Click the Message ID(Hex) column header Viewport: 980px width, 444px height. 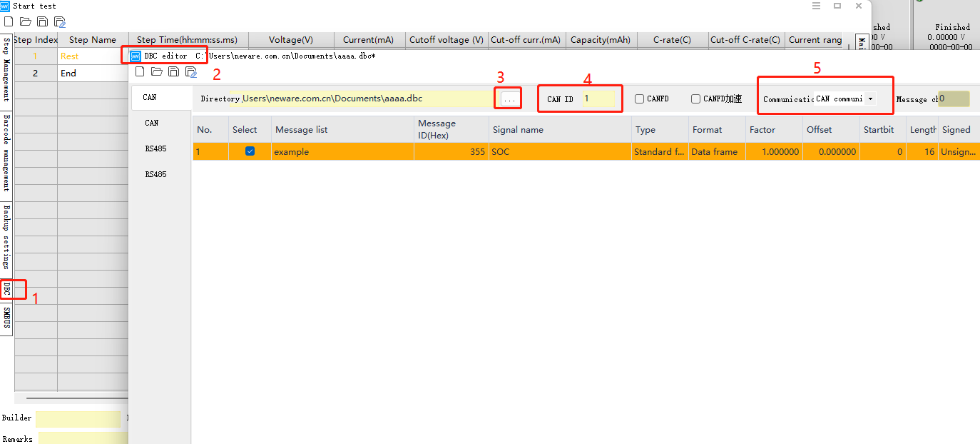451,129
